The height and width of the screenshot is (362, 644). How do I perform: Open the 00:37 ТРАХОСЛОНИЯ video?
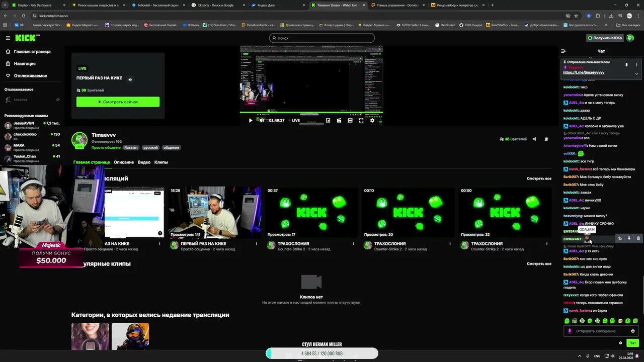pyautogui.click(x=311, y=212)
